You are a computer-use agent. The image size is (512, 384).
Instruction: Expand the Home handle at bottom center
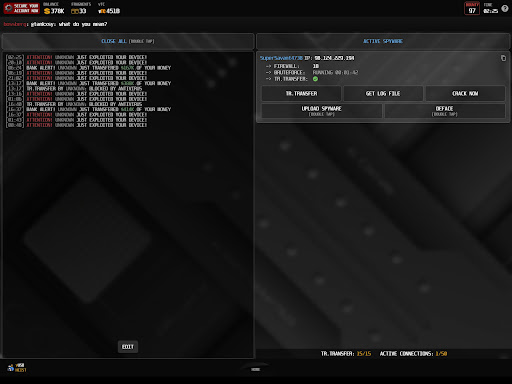pyautogui.click(x=256, y=369)
